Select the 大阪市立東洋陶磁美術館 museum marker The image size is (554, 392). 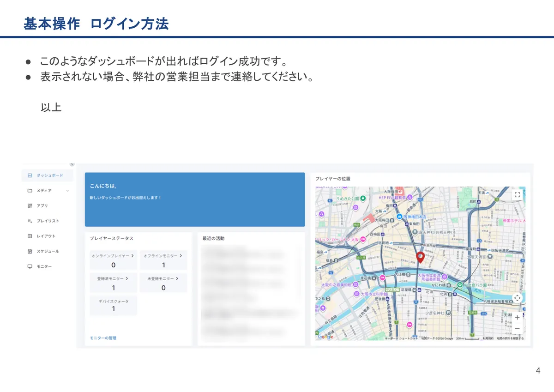444,277
